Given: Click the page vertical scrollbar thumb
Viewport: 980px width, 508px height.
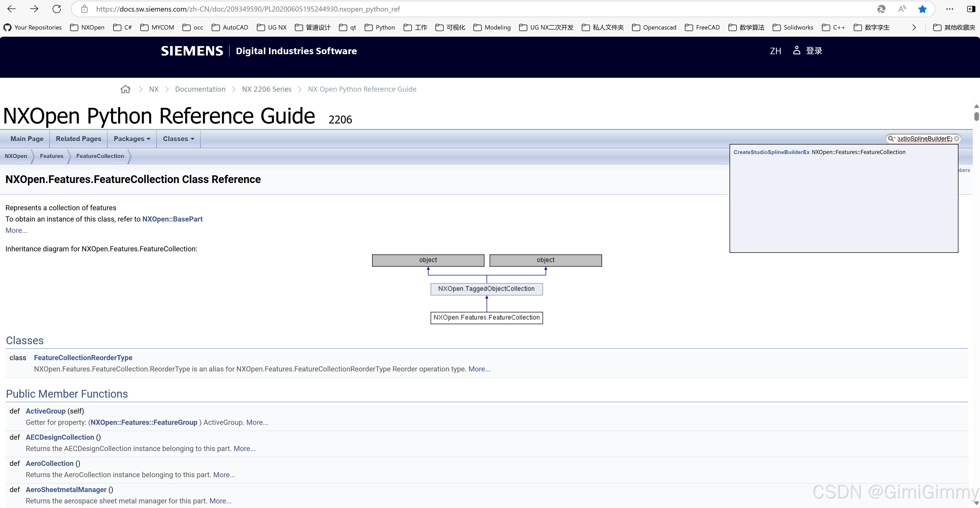Looking at the screenshot, I should [976, 117].
